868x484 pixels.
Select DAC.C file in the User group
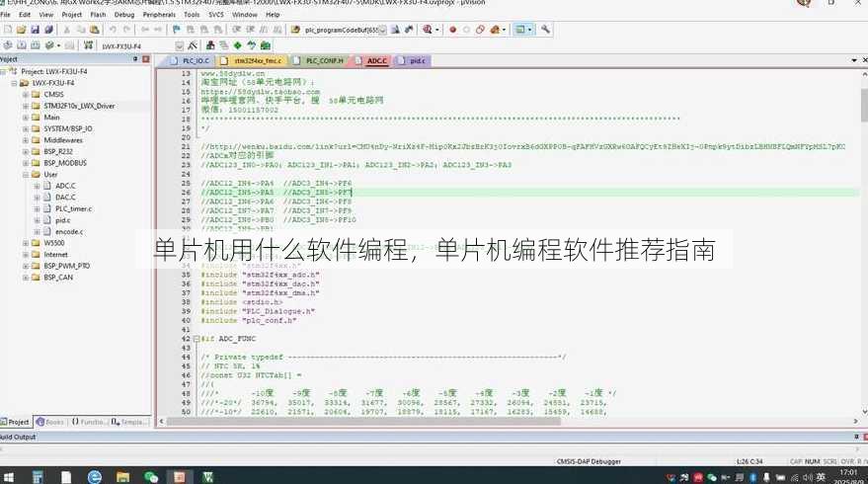click(x=65, y=198)
